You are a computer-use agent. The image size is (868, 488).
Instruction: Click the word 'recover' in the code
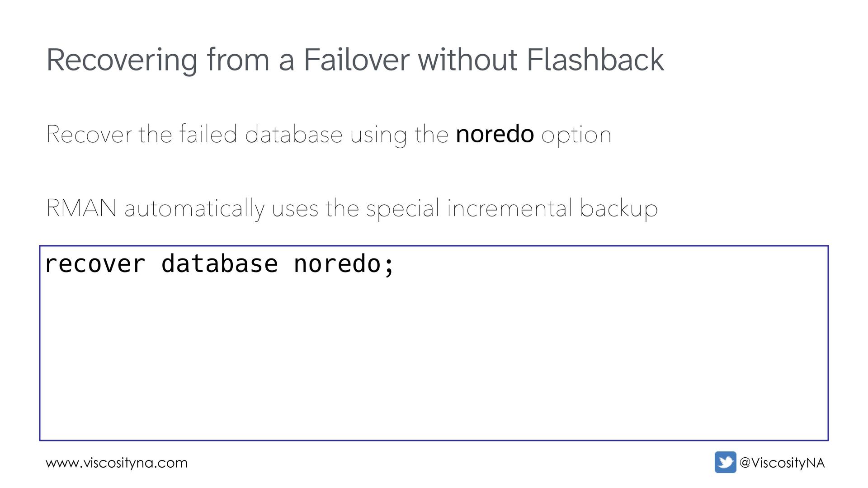(x=95, y=264)
